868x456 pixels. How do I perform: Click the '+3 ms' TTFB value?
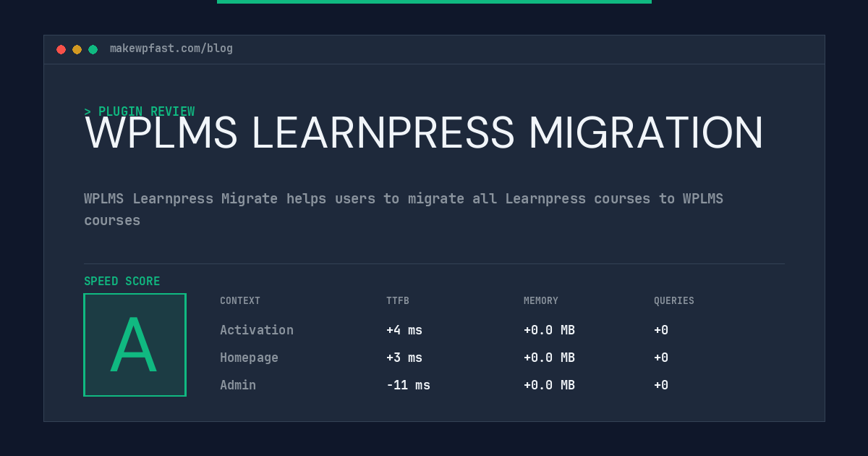(x=404, y=358)
